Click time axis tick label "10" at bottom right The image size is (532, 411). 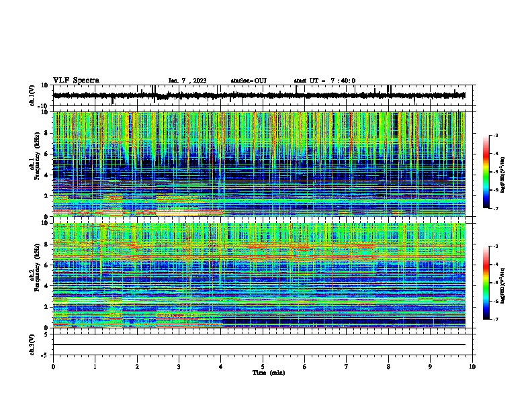coord(472,367)
